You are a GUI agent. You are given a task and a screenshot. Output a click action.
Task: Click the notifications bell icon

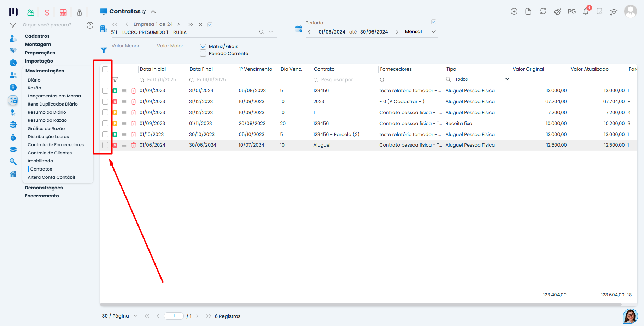(585, 12)
